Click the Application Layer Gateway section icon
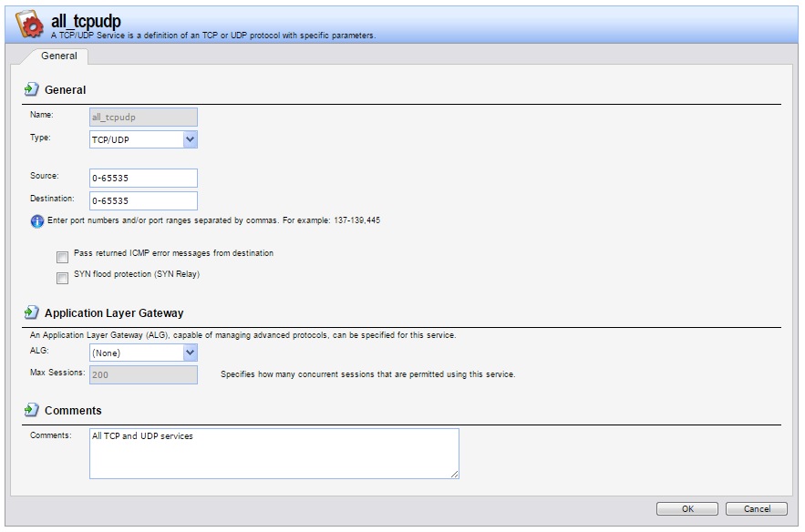The image size is (805, 532). pyautogui.click(x=31, y=312)
